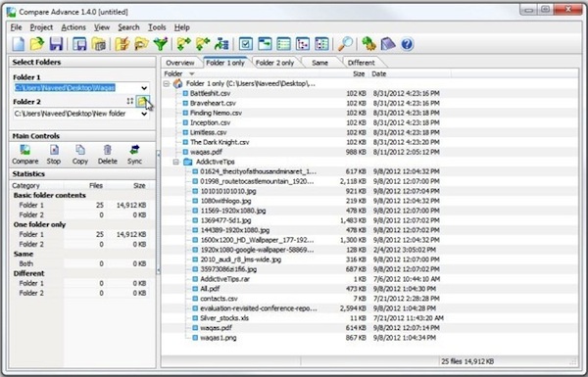This screenshot has width=588, height=377.
Task: Click the purple book toolbar icon
Action: coord(388,44)
